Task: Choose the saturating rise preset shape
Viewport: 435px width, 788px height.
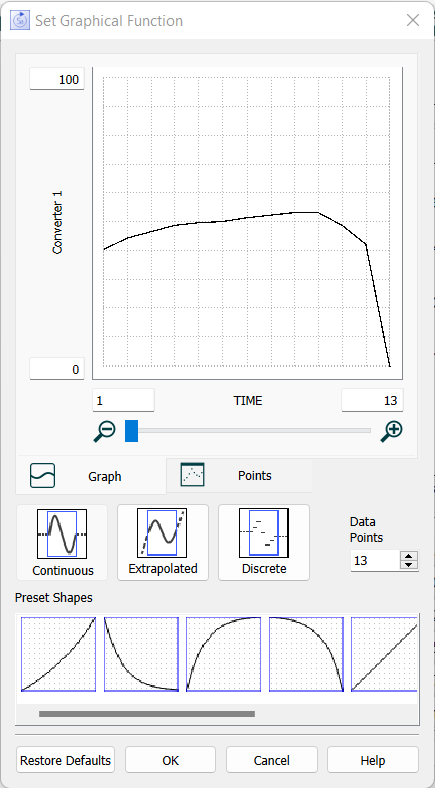Action: pos(224,654)
